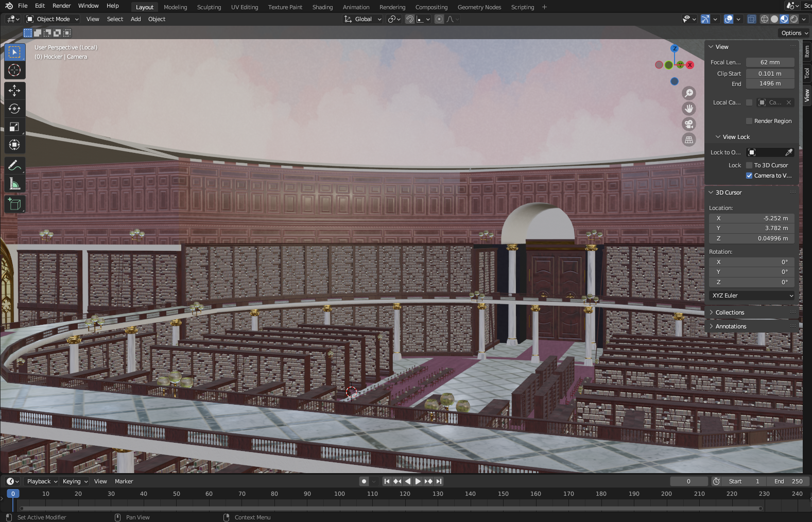Screen dimensions: 812x522
Task: Enable Local Camera checkbox
Action: [x=749, y=102]
